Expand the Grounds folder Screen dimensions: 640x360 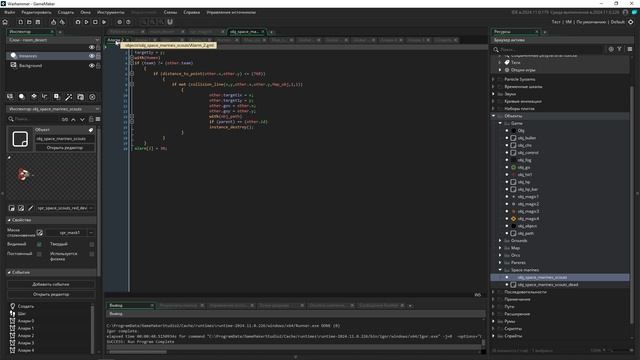(x=500, y=241)
